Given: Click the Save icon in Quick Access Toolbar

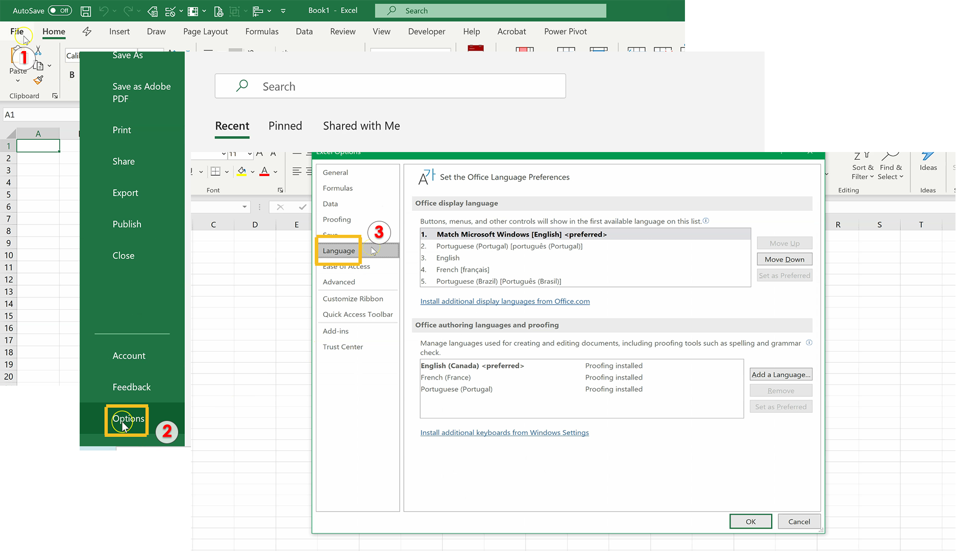Looking at the screenshot, I should [86, 11].
